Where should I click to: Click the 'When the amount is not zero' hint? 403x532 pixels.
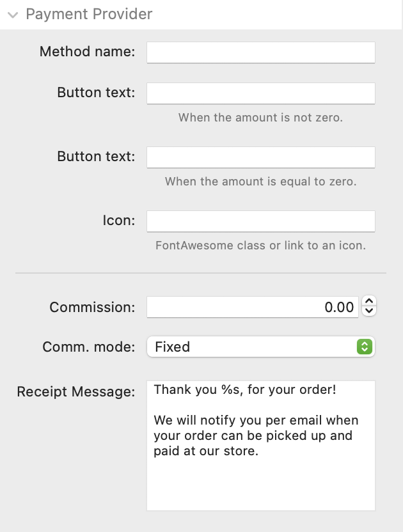[x=260, y=118]
